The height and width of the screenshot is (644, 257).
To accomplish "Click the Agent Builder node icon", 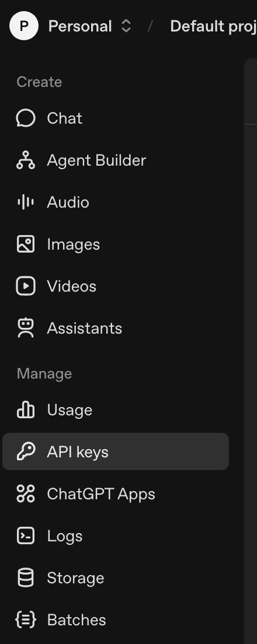I will tap(26, 160).
